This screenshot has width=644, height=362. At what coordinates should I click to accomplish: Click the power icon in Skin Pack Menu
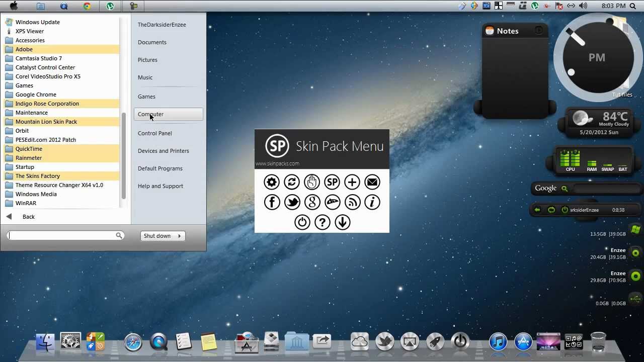click(302, 222)
